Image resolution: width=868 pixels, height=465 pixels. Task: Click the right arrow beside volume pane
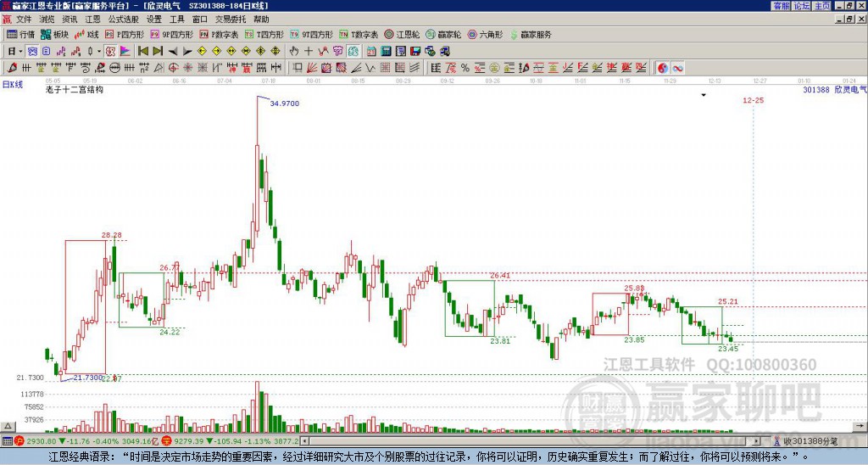point(861,426)
